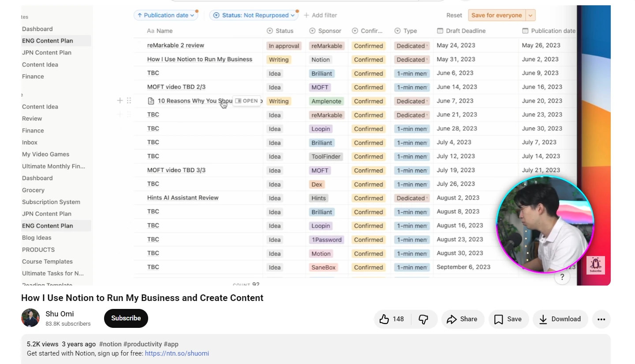Open the Publication date sort dropdown

click(x=166, y=15)
